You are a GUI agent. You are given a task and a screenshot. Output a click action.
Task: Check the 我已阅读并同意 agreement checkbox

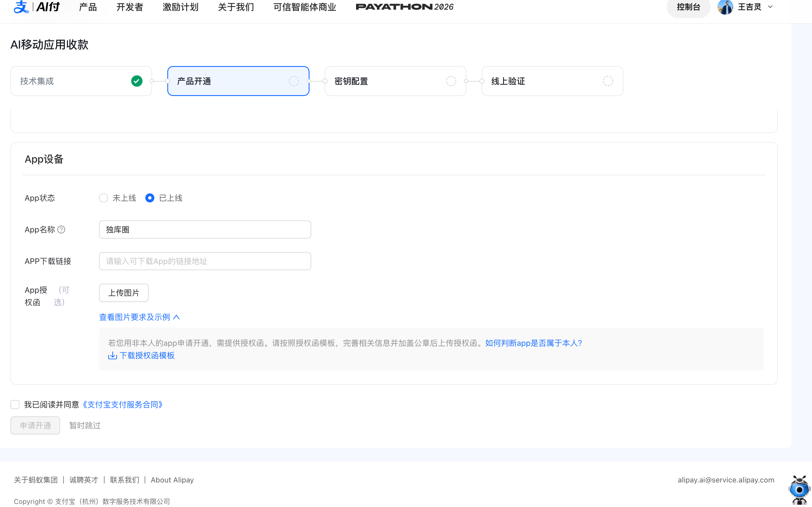pos(15,405)
